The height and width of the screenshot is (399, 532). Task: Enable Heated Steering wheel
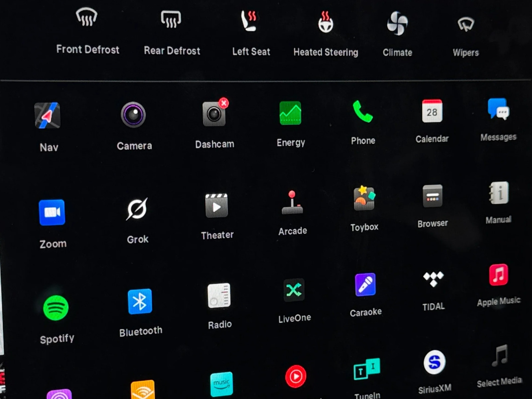[326, 22]
